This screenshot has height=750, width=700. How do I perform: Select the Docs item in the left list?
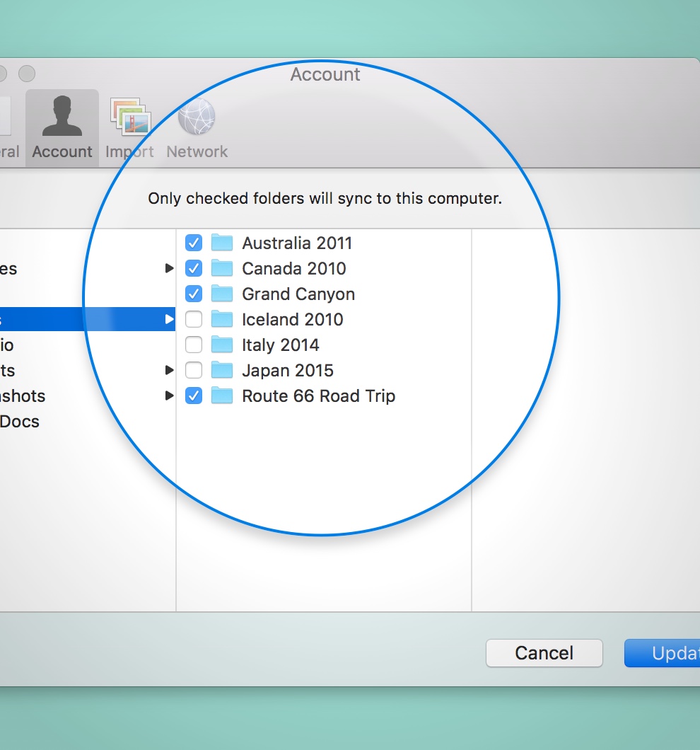click(20, 422)
